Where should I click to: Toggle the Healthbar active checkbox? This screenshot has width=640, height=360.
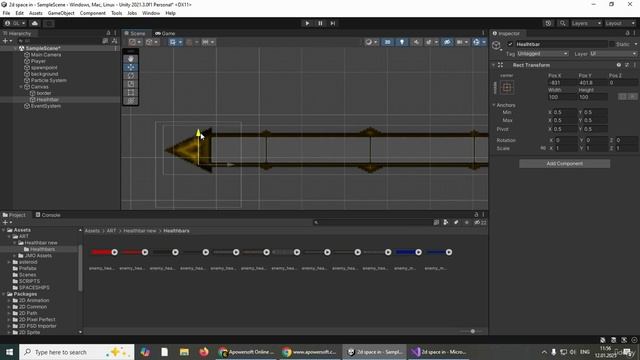(510, 44)
